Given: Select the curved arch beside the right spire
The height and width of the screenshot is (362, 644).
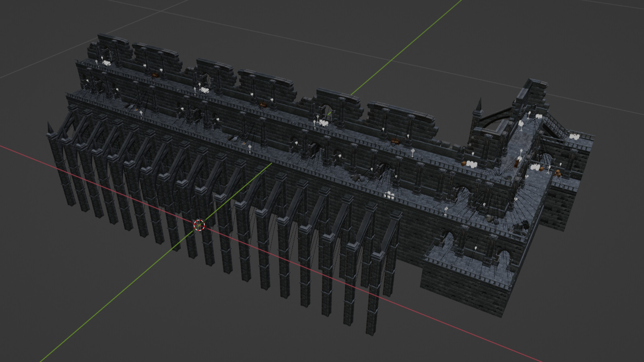Looking at the screenshot, I should point(494,116).
